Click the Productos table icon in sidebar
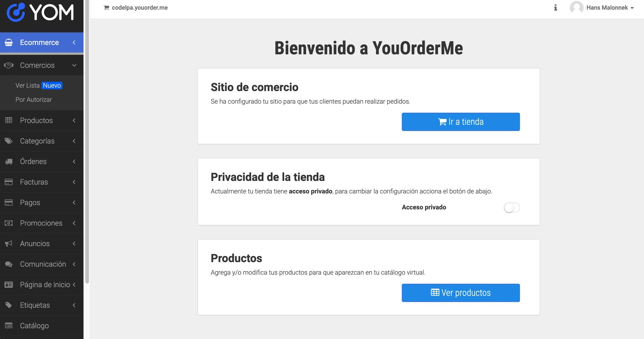Image resolution: width=644 pixels, height=339 pixels. point(9,120)
